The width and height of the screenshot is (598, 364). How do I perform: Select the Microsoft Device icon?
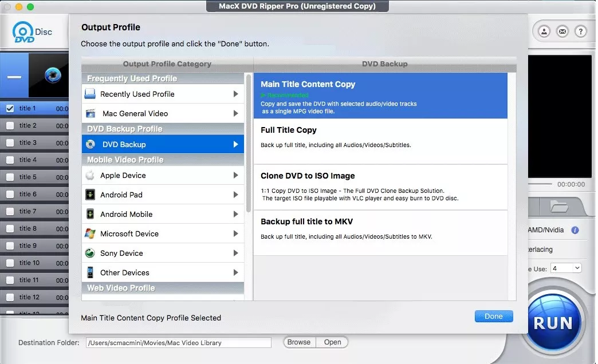point(90,234)
